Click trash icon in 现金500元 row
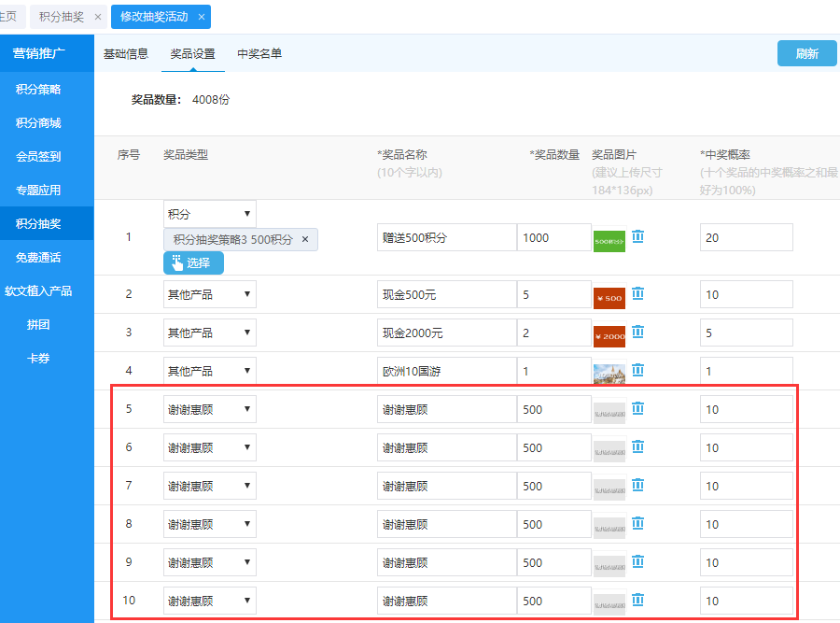Viewport: 840px width, 623px height. coord(638,294)
